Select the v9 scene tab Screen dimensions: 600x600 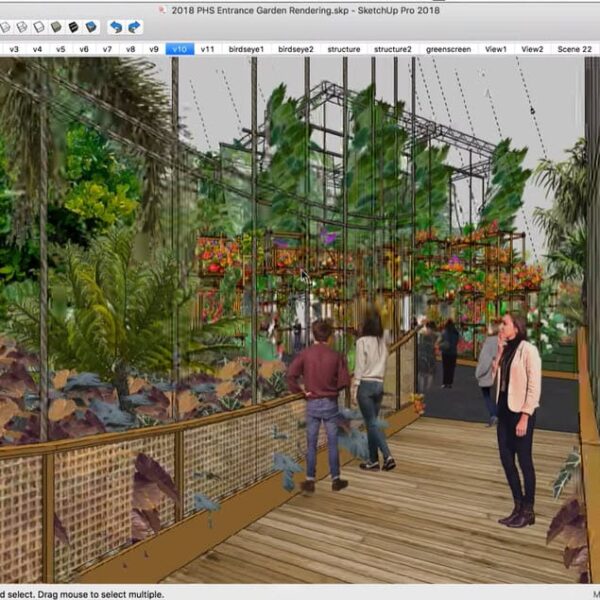(x=153, y=48)
